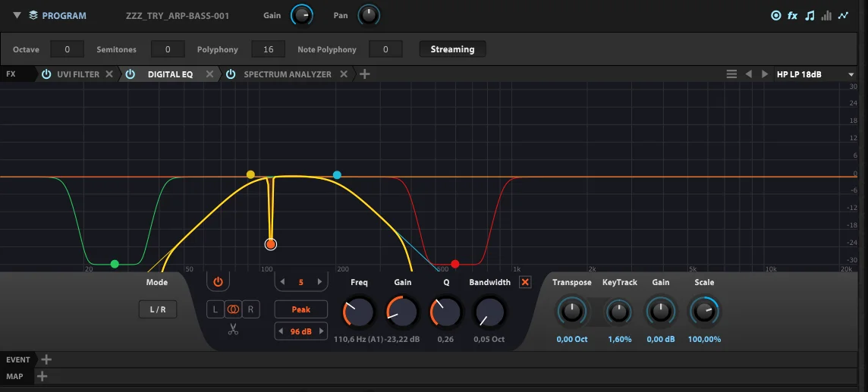The image size is (868, 392).
Task: Click the Q knob
Action: point(446,312)
